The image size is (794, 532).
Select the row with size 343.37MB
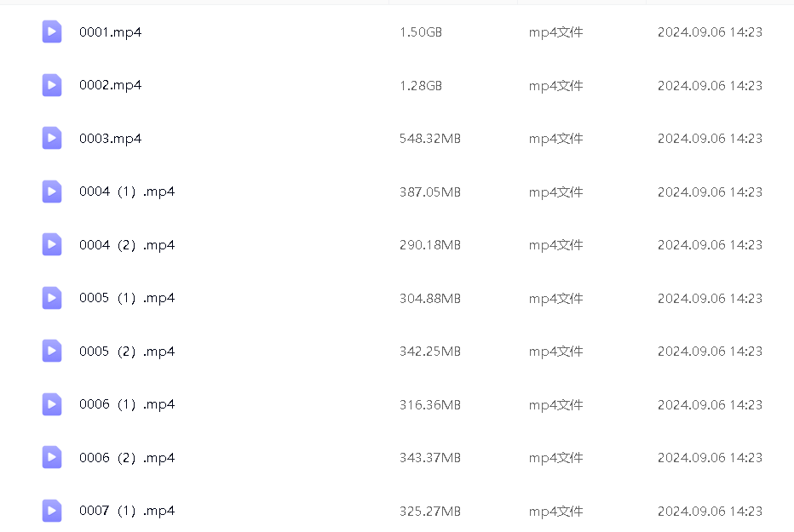click(429, 458)
